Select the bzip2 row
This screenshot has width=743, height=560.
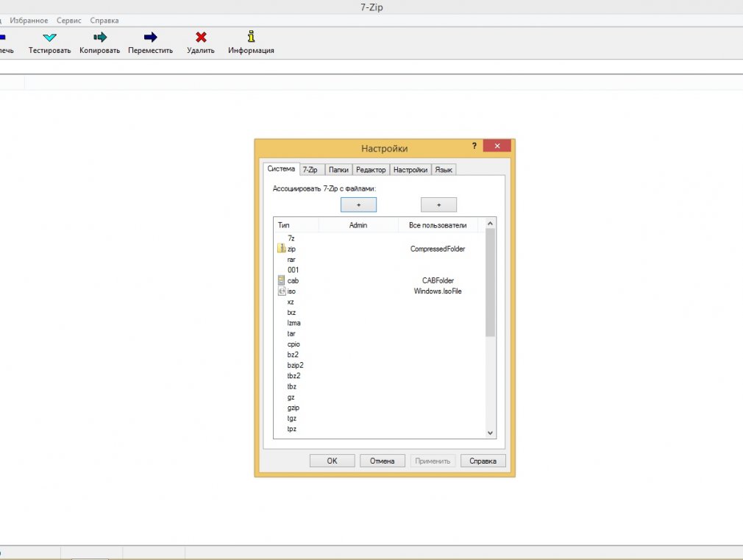point(380,365)
